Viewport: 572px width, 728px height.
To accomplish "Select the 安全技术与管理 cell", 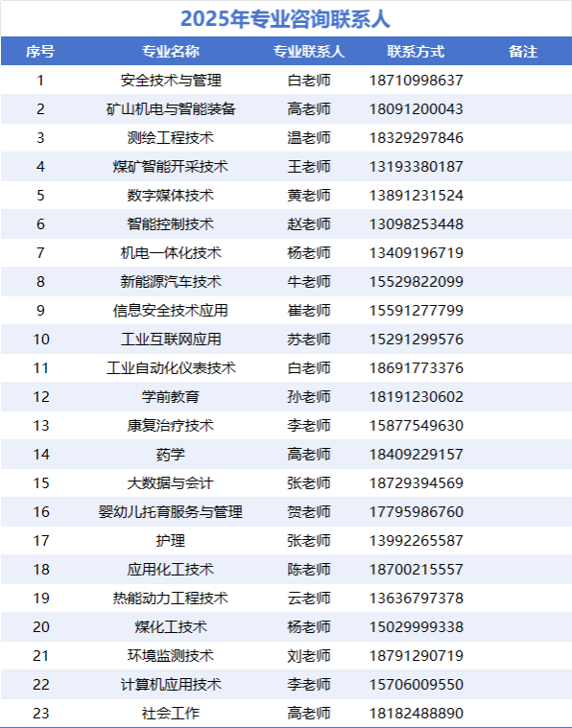I will pyautogui.click(x=171, y=81).
